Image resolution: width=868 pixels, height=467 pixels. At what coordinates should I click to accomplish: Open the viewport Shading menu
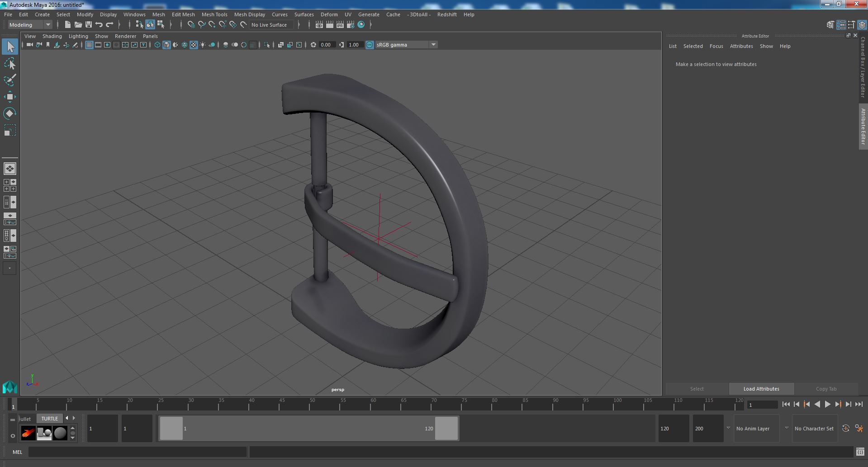[x=52, y=36]
